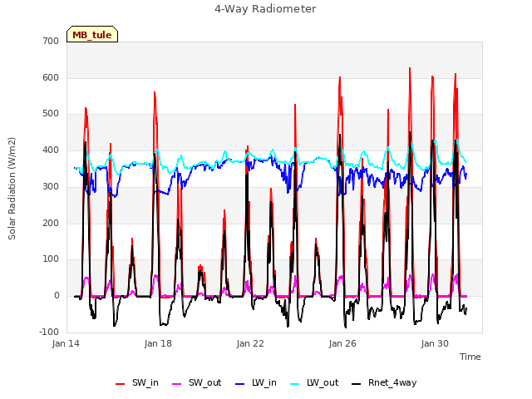The height and width of the screenshot is (399, 532).
Task: Click the Jan 14 x-axis label
Action: tap(66, 343)
